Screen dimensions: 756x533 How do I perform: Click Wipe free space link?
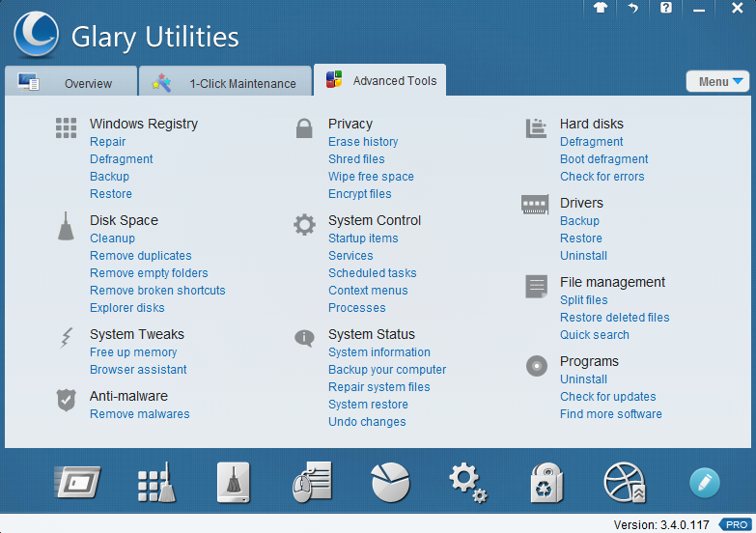click(x=372, y=177)
